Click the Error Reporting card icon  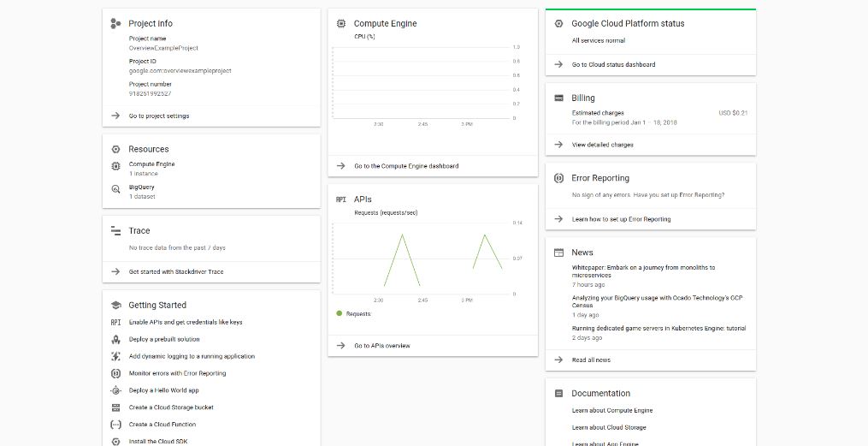tap(558, 178)
